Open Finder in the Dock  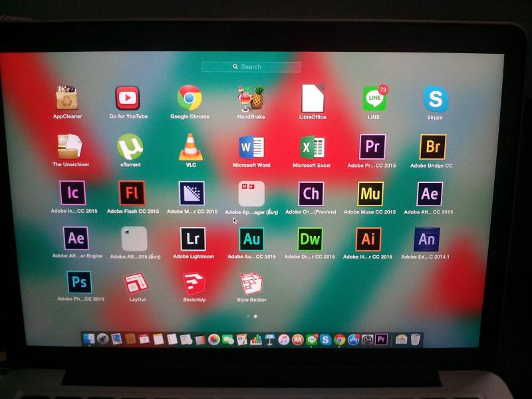[x=89, y=338]
